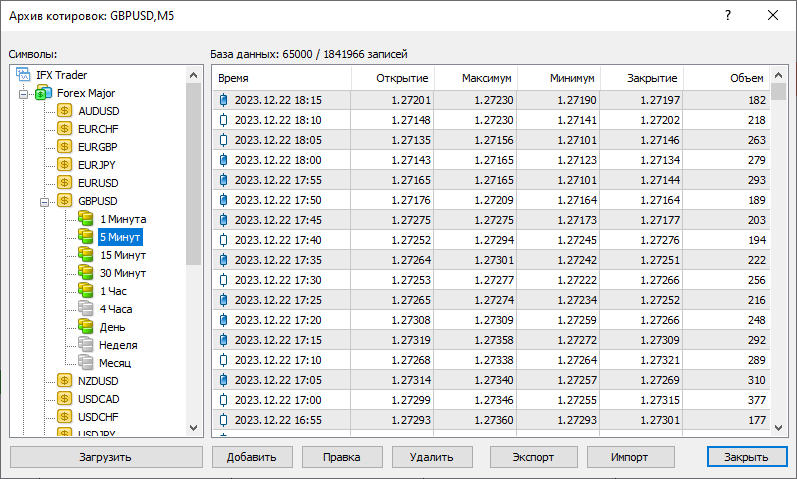Click the NZDUSD coin icon
This screenshot has height=479, width=797.
tap(65, 380)
